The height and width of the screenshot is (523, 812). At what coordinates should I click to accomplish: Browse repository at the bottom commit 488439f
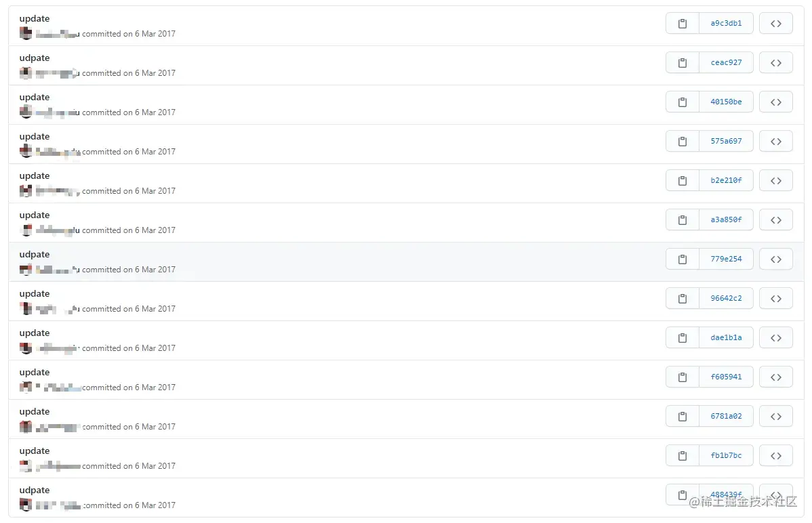pos(775,495)
